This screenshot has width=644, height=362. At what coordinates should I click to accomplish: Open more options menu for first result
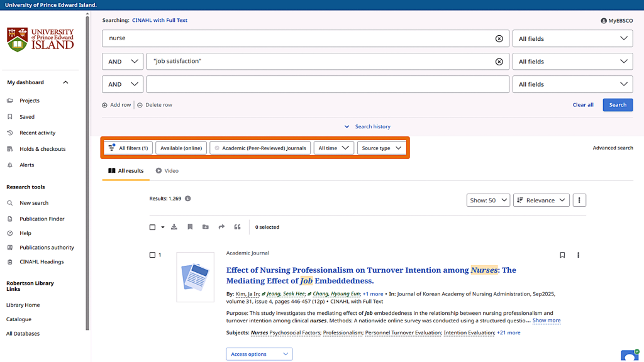(578, 255)
